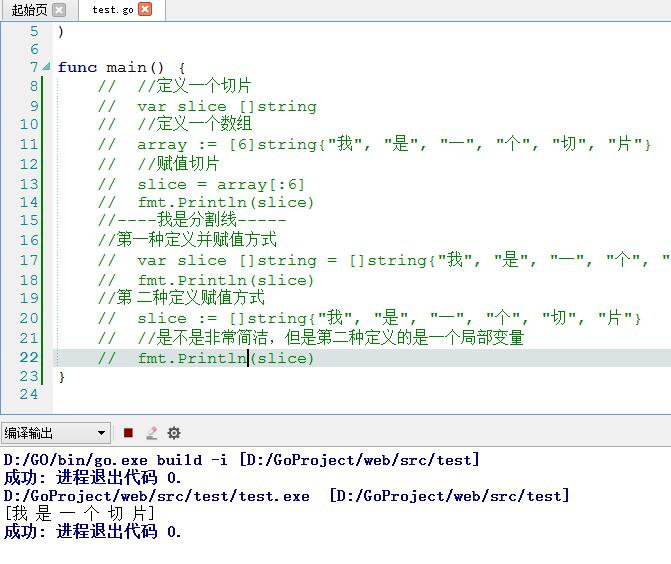Click 'slice = array[:6]' line
Viewport: 671px width, 564px height.
point(221,184)
